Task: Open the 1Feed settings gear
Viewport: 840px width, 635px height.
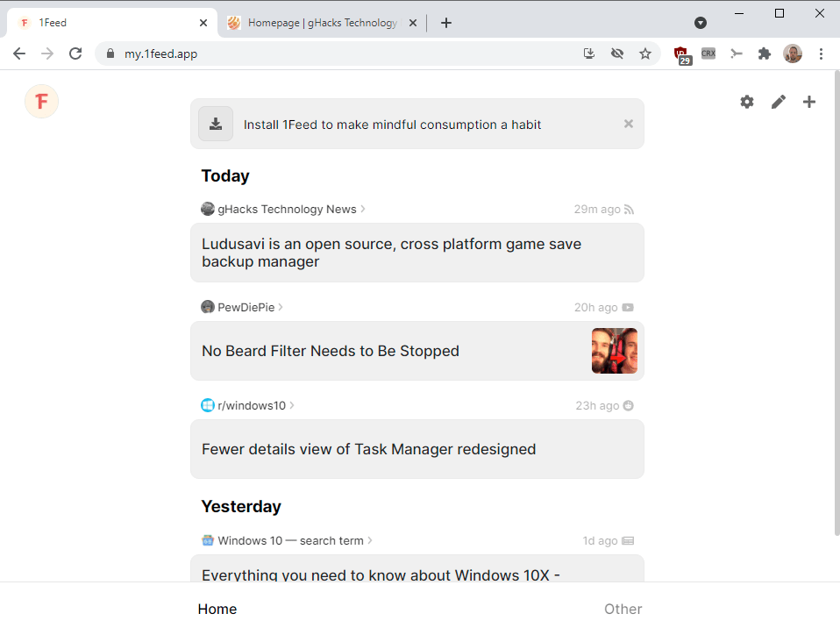Action: [x=746, y=102]
